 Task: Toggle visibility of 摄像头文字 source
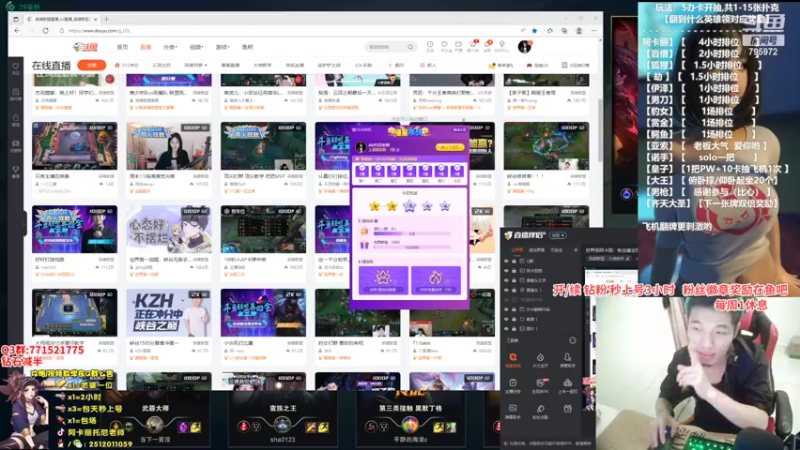tap(506, 280)
